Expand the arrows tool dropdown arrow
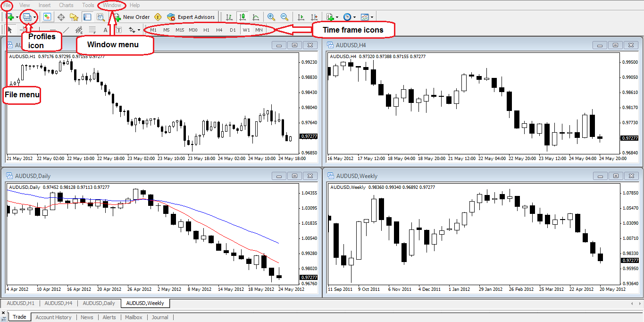The height and width of the screenshot is (322, 644). click(x=139, y=30)
